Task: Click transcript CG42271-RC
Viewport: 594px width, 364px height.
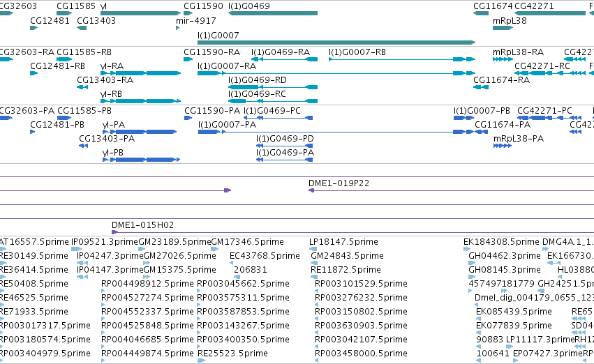Action: pos(550,73)
